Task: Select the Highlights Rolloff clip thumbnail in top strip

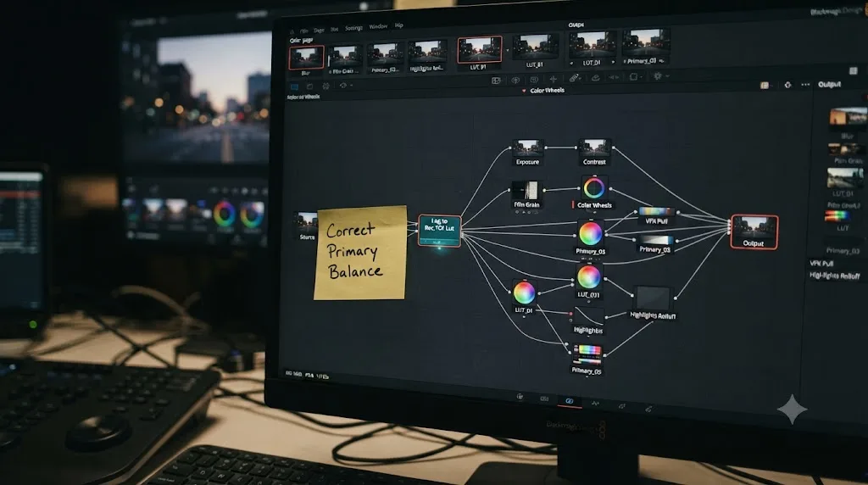Action: [x=427, y=55]
